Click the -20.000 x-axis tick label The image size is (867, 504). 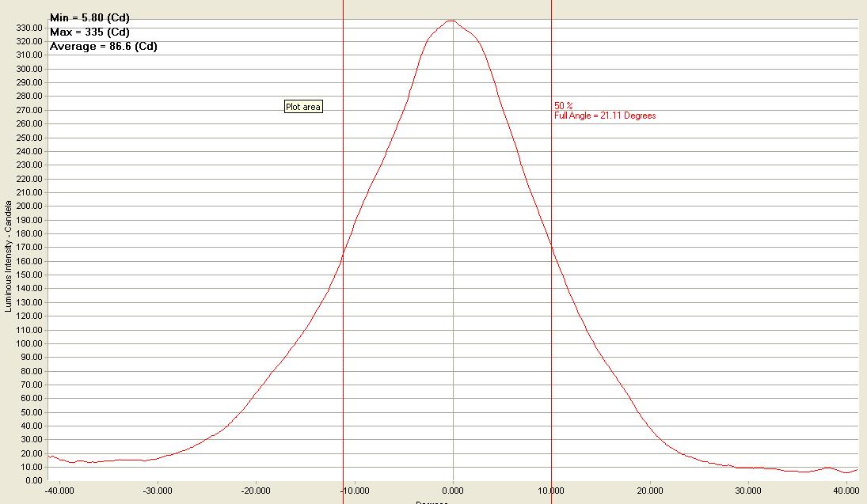(x=256, y=490)
